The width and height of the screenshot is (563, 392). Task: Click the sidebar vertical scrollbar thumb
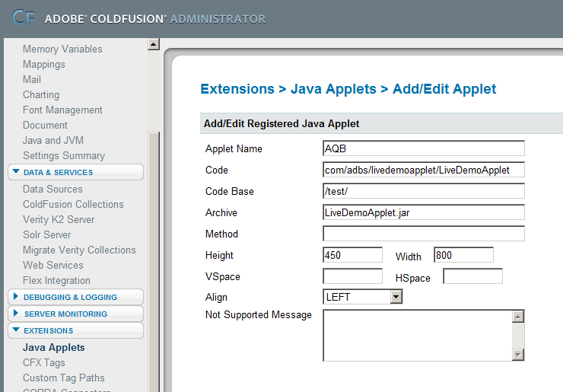pos(154,263)
